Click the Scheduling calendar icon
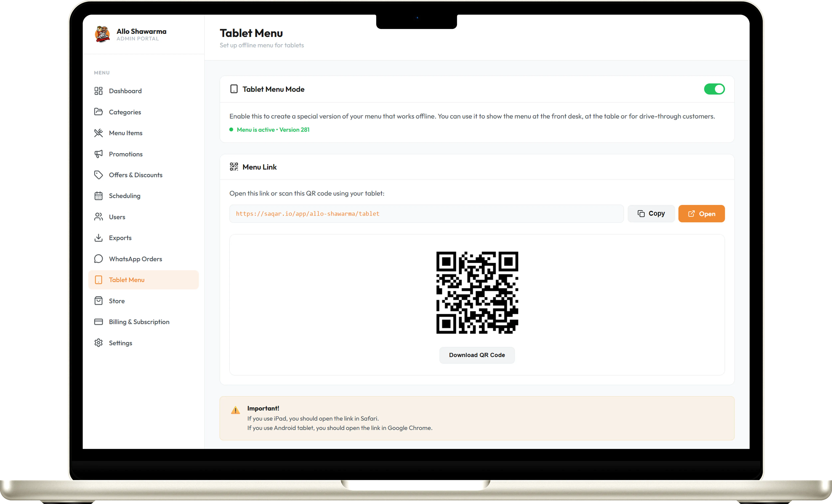Image resolution: width=832 pixels, height=504 pixels. coord(98,196)
